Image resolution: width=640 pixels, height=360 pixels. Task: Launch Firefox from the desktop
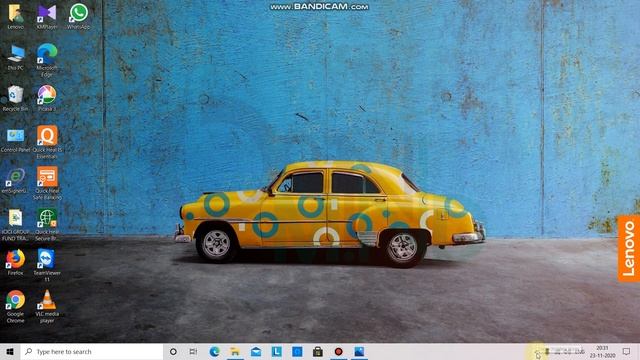(16, 262)
